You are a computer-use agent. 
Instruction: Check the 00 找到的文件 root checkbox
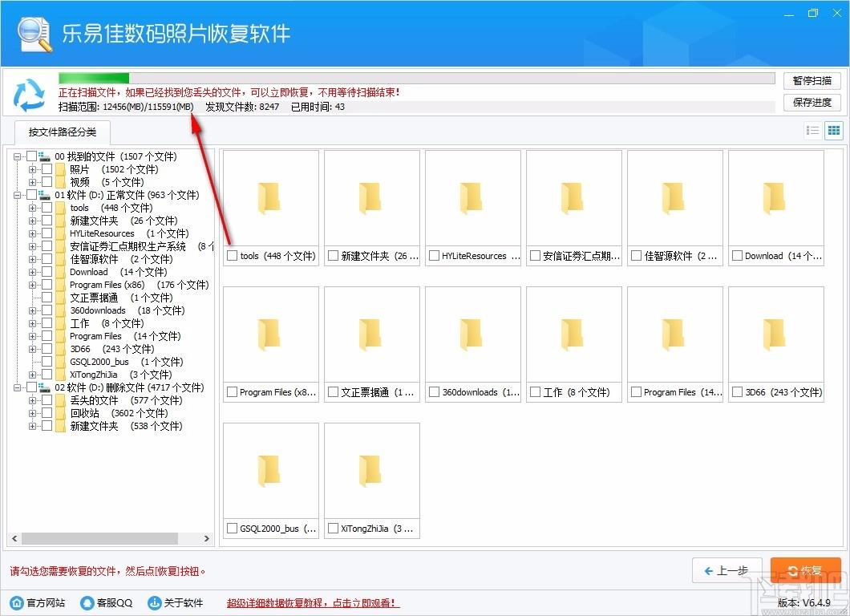click(x=31, y=156)
